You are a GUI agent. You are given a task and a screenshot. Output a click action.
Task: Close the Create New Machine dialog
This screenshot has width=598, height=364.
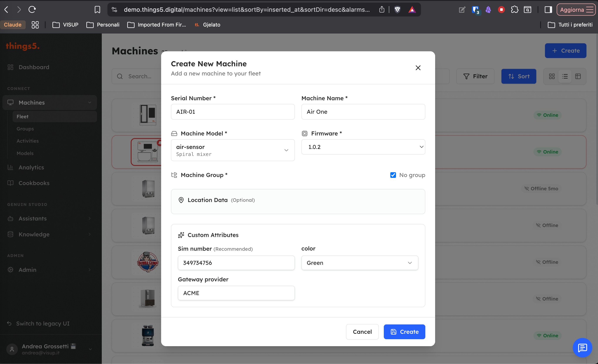coord(418,68)
